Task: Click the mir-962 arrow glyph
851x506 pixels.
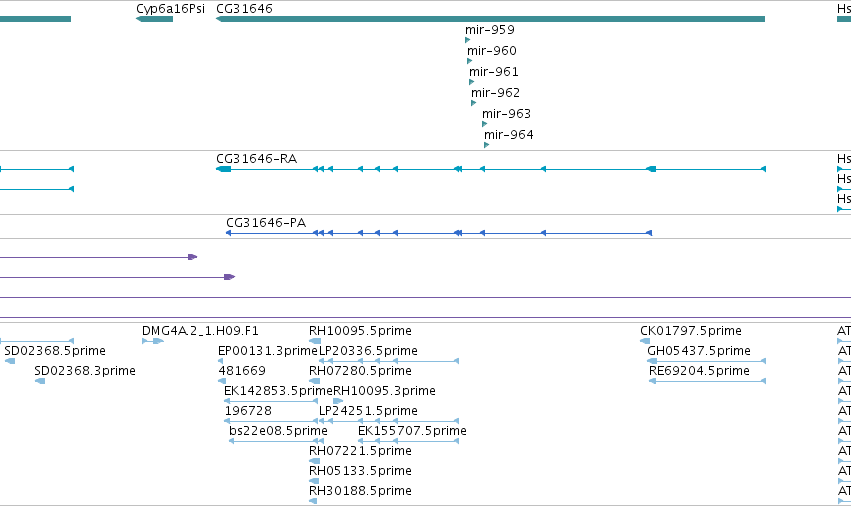Action: 473,103
